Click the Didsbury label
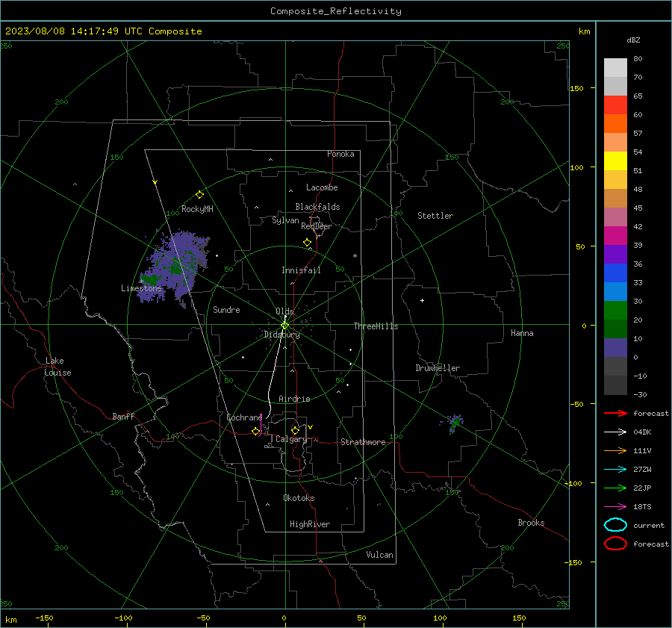The width and height of the screenshot is (672, 628). pos(281,335)
